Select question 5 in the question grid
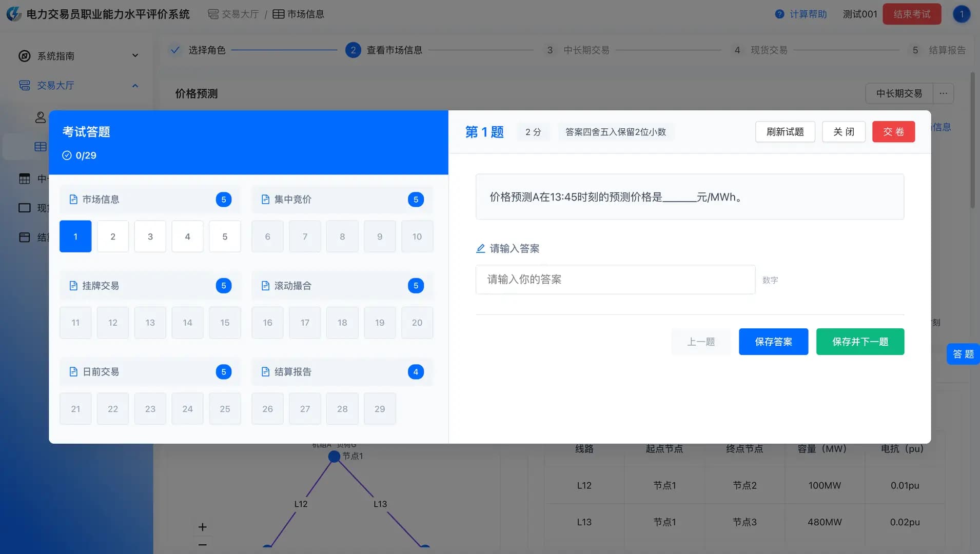This screenshot has height=554, width=980. 225,236
